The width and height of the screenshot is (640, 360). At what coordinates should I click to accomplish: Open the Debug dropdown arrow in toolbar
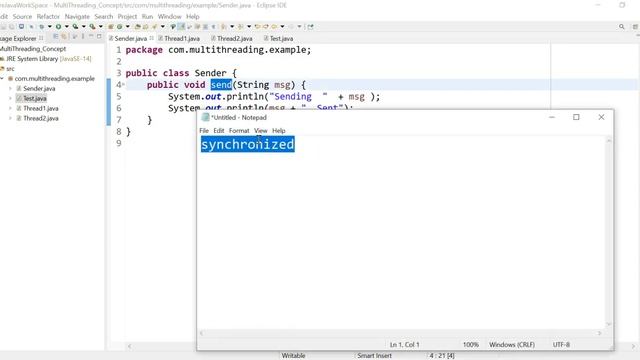coord(50,27)
